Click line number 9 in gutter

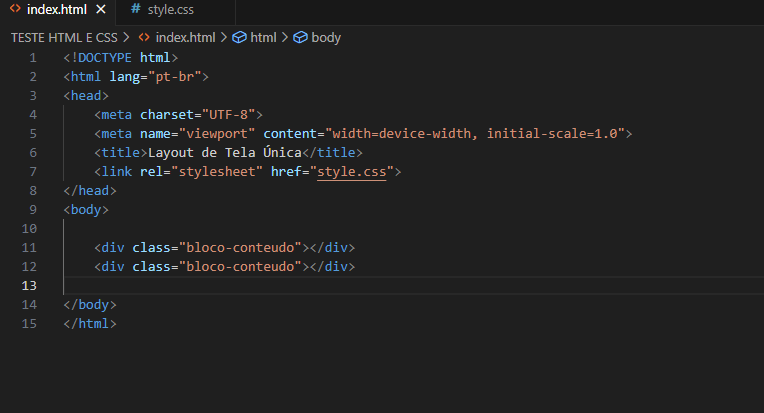coord(33,210)
